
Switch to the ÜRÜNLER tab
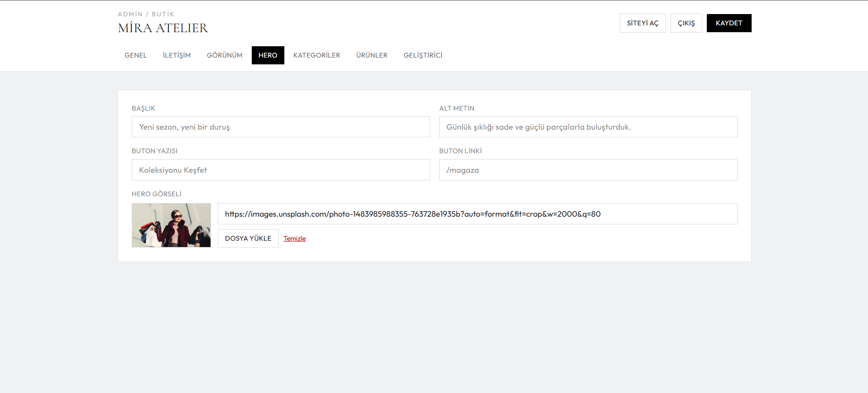(x=372, y=55)
